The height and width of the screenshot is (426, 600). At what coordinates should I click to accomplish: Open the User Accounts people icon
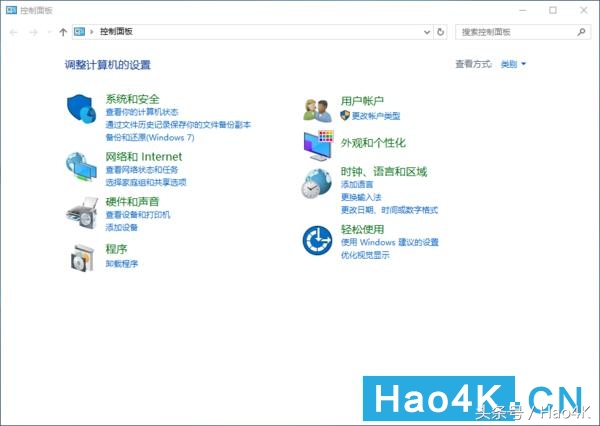pos(317,110)
